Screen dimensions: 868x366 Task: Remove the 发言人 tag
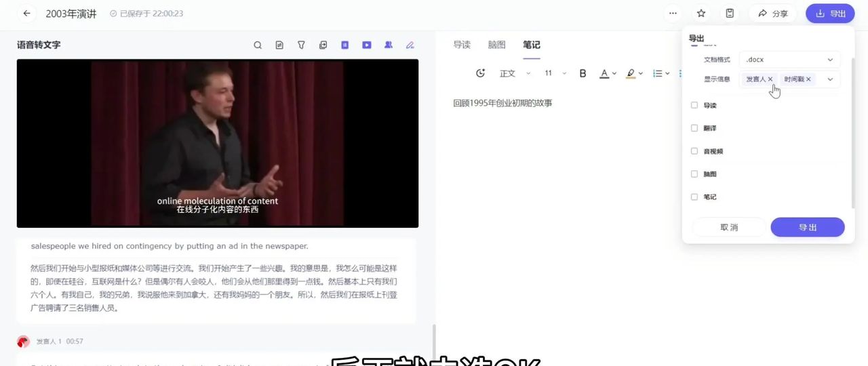[x=770, y=79]
